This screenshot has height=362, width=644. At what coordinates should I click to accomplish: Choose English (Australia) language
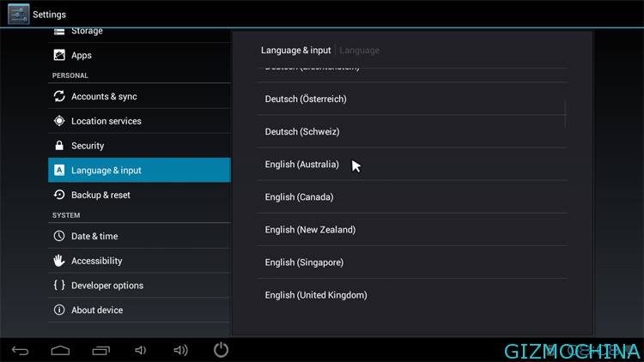[x=301, y=165]
